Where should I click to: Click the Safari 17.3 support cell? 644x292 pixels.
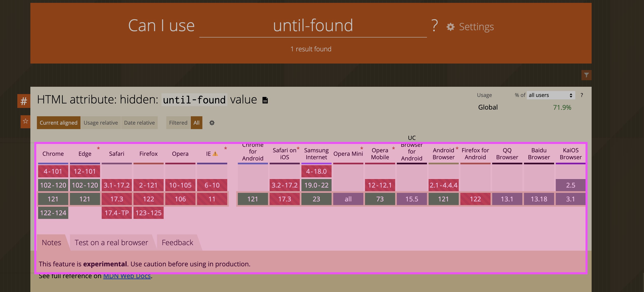117,199
